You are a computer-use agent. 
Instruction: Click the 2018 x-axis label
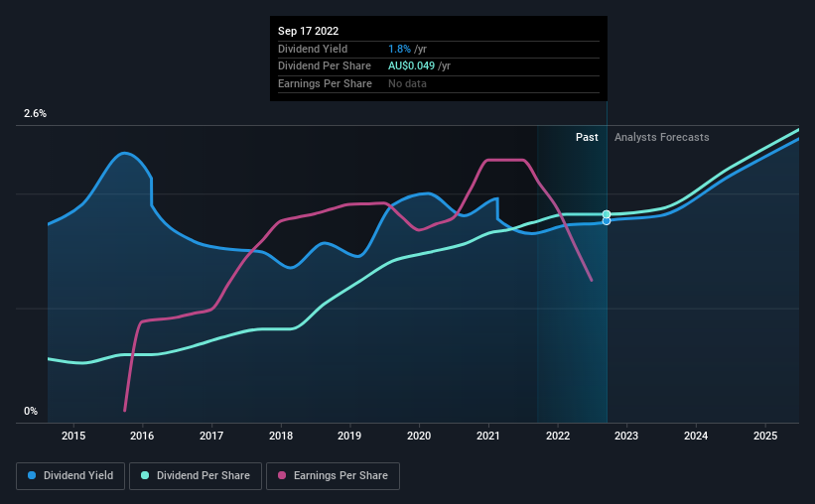[281, 436]
